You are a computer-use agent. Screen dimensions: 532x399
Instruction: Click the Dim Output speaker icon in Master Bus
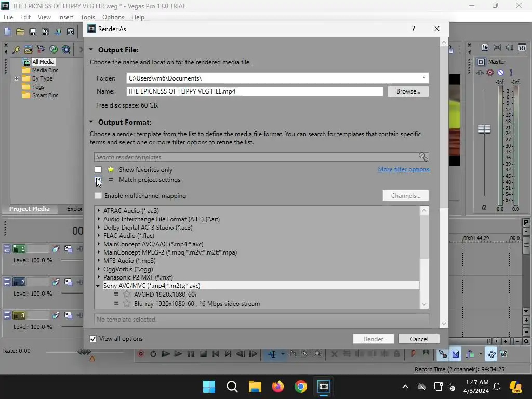(510, 47)
